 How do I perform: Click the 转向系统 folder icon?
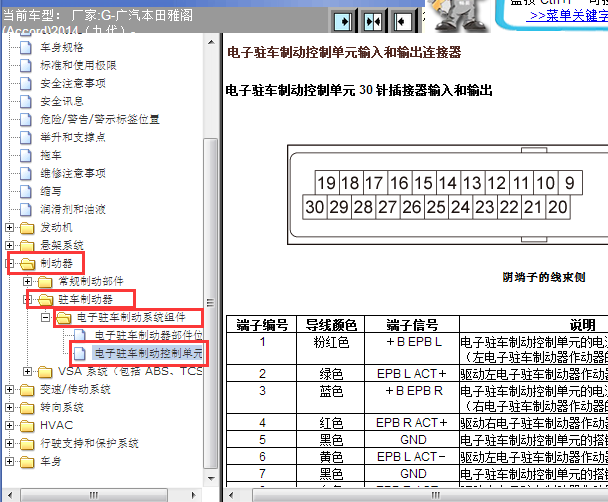pos(27,408)
